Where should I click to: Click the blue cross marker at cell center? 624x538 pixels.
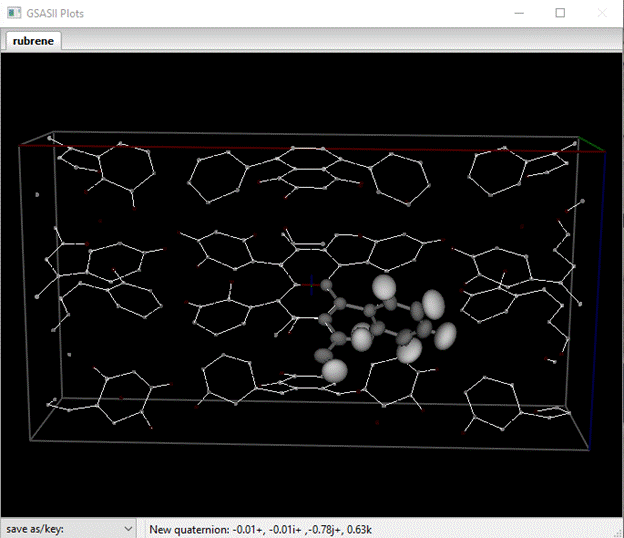click(x=311, y=284)
